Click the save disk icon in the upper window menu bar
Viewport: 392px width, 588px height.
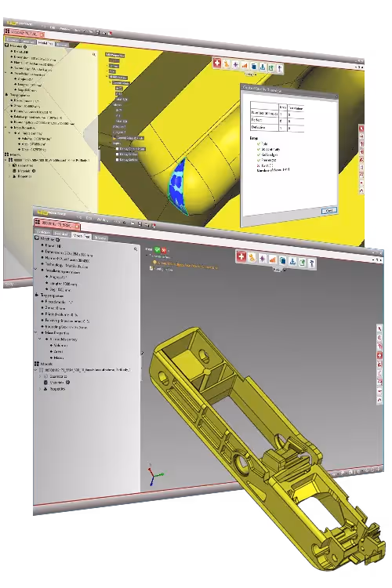(x=97, y=33)
